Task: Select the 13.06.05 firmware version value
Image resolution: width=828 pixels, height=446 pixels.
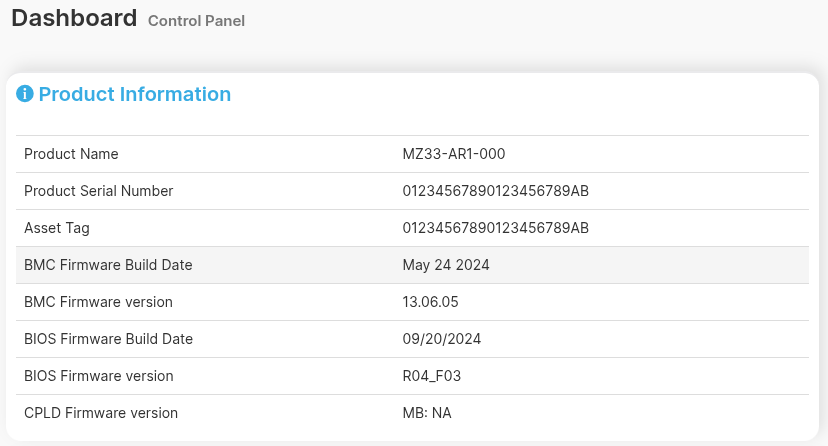Action: click(430, 302)
